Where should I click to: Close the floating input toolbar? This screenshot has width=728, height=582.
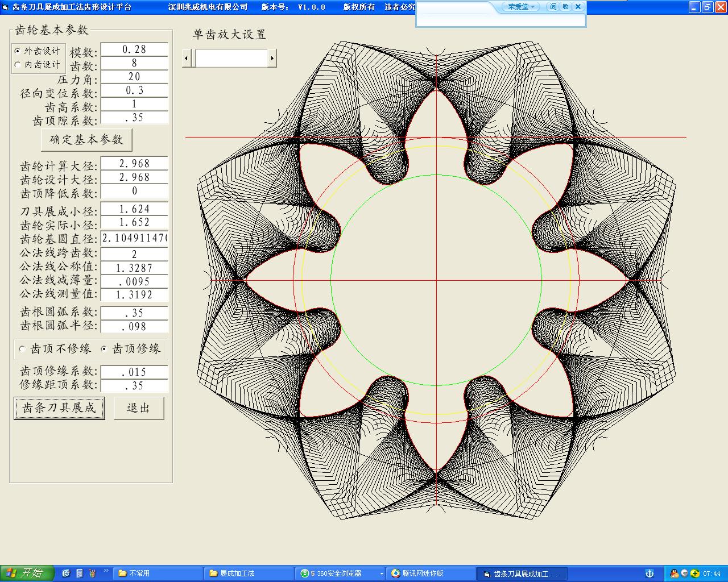(x=578, y=7)
